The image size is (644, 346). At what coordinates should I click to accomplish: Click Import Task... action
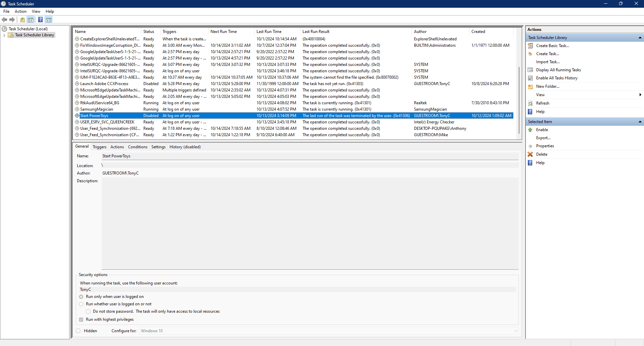pyautogui.click(x=548, y=62)
